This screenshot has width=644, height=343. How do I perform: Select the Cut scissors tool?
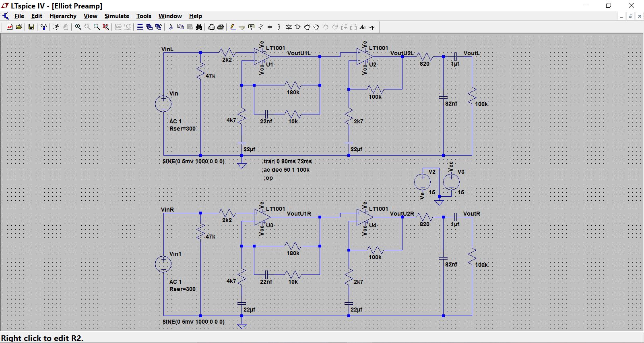171,27
